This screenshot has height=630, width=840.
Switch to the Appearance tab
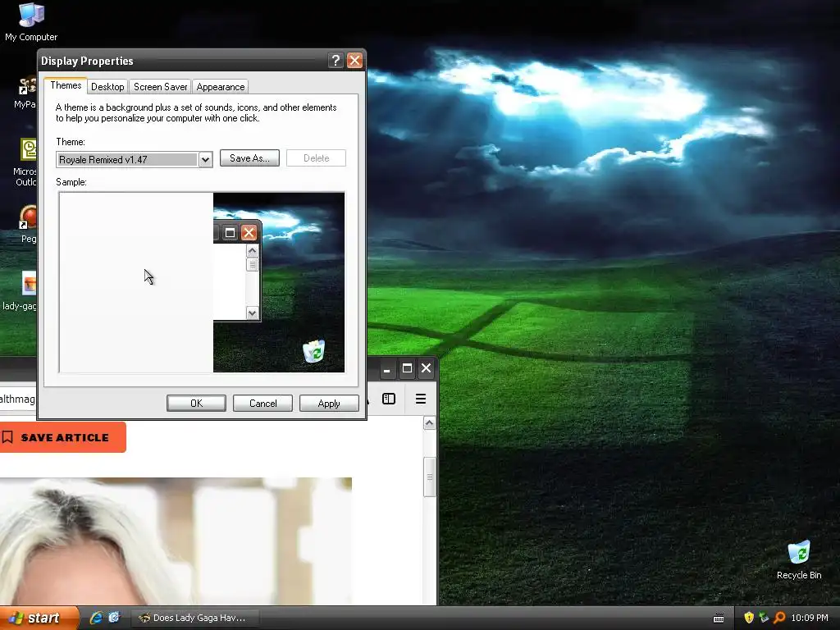(x=220, y=87)
